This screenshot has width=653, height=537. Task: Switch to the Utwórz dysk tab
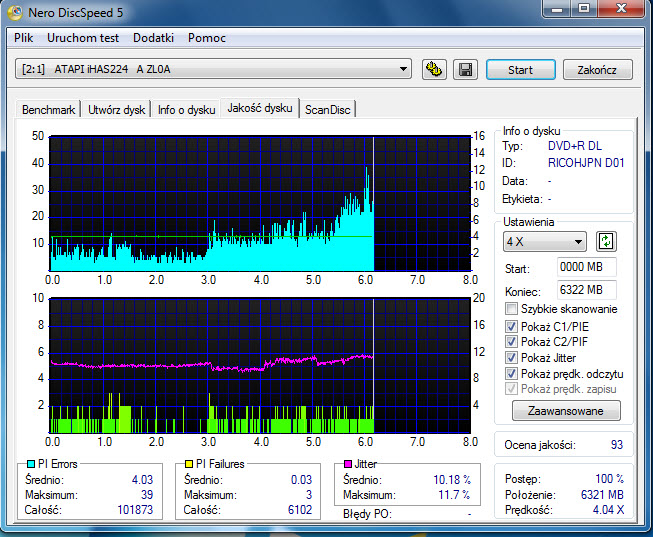tap(116, 110)
